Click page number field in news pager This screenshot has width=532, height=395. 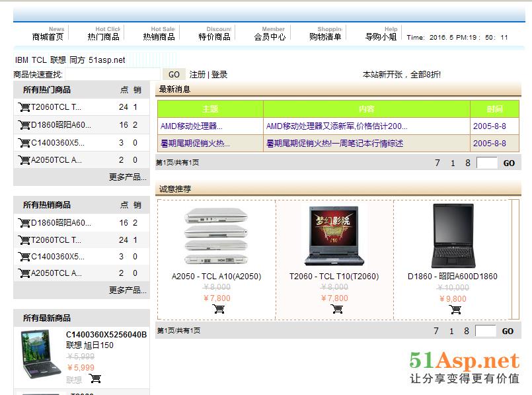click(x=487, y=163)
